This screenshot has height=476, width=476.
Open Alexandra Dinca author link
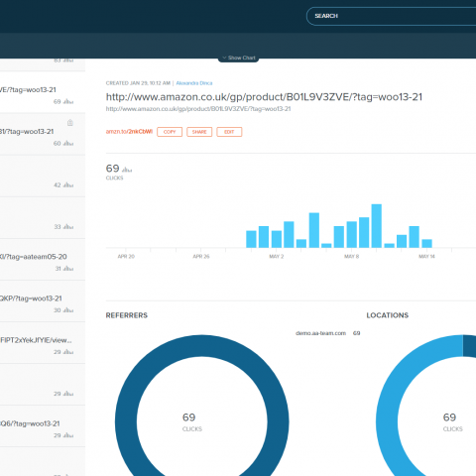tap(194, 83)
